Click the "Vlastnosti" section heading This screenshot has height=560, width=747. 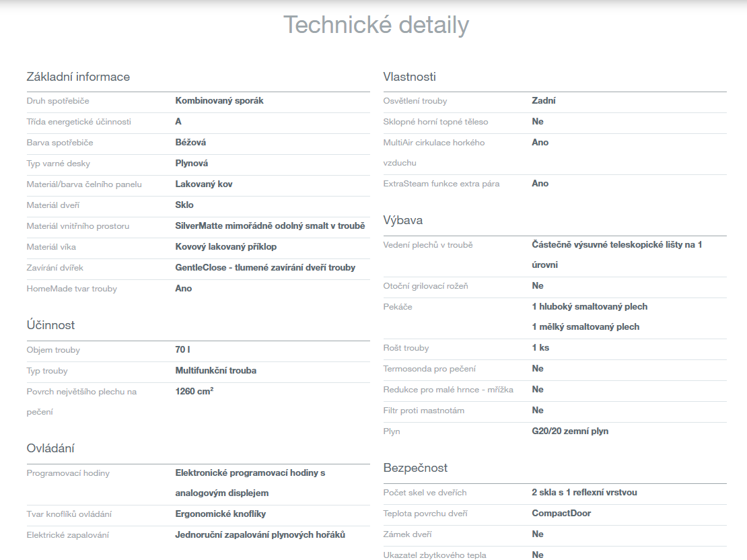point(409,77)
